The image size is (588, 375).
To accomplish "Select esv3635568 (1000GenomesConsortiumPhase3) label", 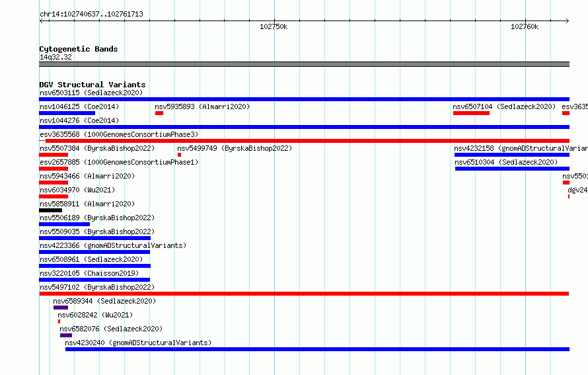I will [119, 134].
